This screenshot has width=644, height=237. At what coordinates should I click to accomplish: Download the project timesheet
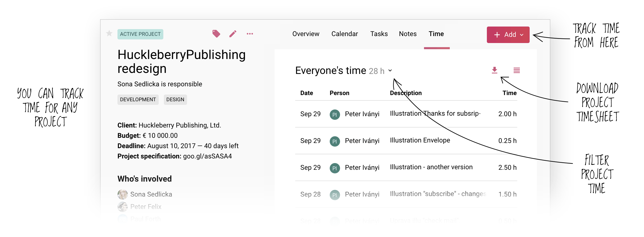pos(494,70)
